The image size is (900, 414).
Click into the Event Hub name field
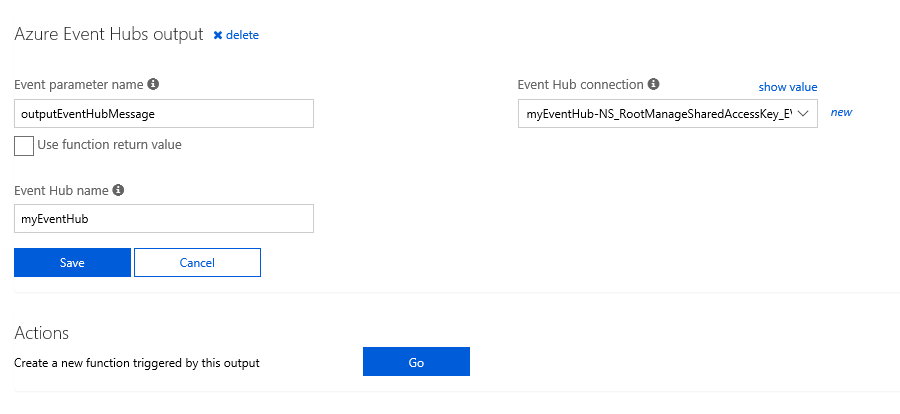point(164,218)
